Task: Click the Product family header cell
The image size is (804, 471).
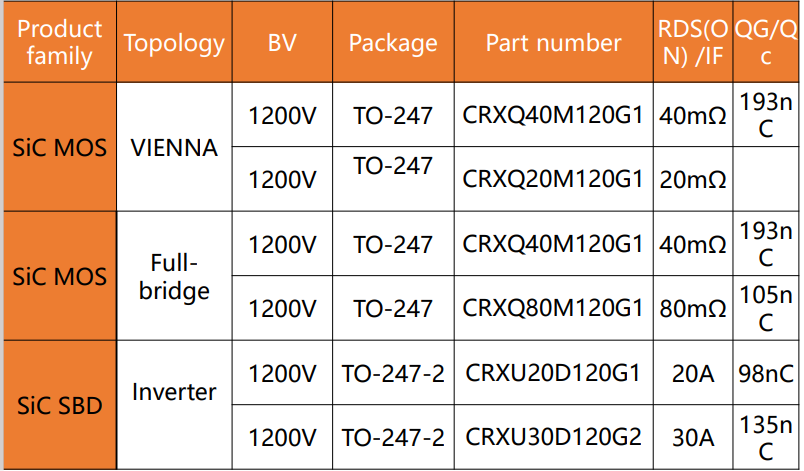Action: tap(59, 42)
